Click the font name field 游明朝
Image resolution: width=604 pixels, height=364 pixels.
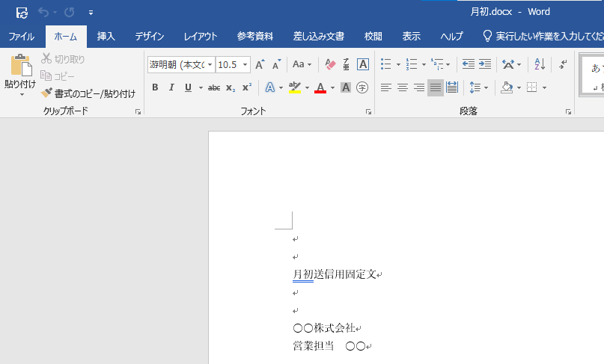click(177, 64)
